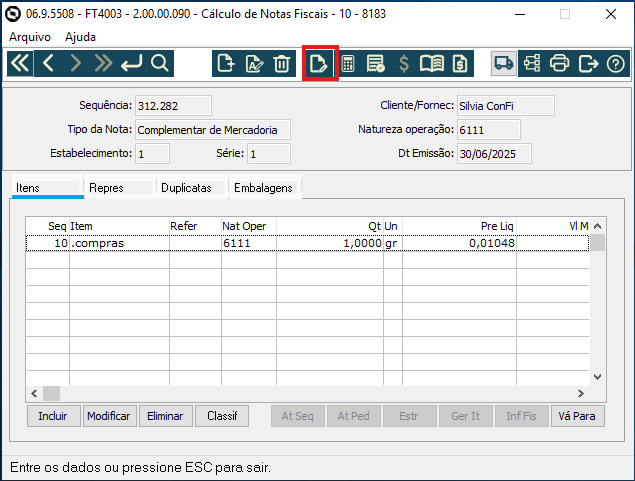Viewport: 635px width, 481px height.
Task: Click seq 10 cell in items grid
Action: point(48,243)
